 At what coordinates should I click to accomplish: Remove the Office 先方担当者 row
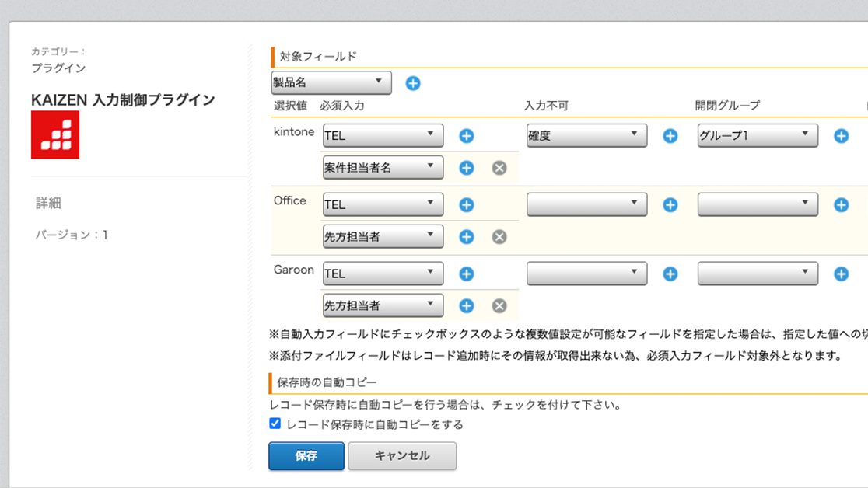pos(499,237)
